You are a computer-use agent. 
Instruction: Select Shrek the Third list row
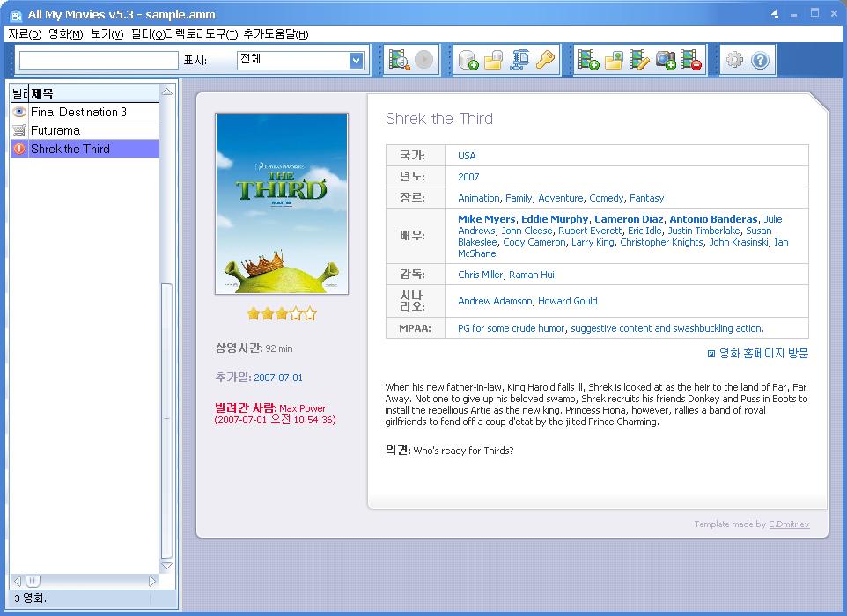click(x=85, y=149)
